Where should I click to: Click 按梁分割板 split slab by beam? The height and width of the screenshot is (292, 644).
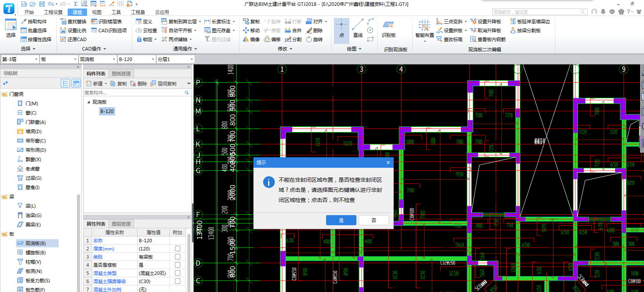pyautogui.click(x=525, y=30)
